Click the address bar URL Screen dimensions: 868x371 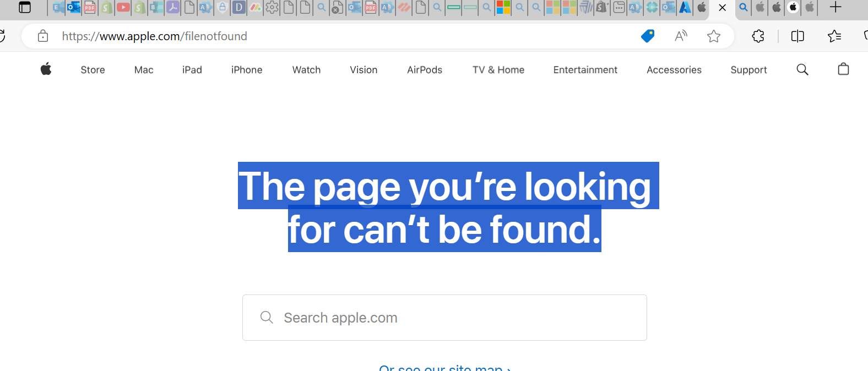(155, 36)
